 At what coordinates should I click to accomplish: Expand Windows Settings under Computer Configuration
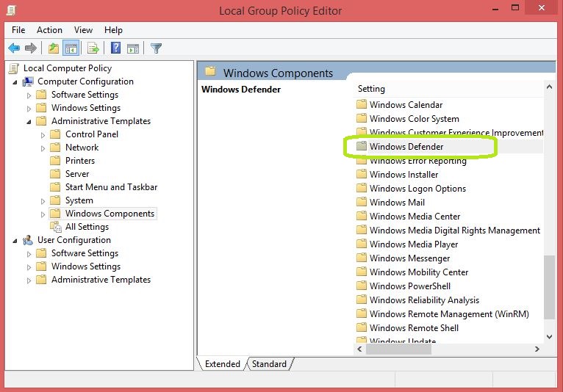[29, 109]
